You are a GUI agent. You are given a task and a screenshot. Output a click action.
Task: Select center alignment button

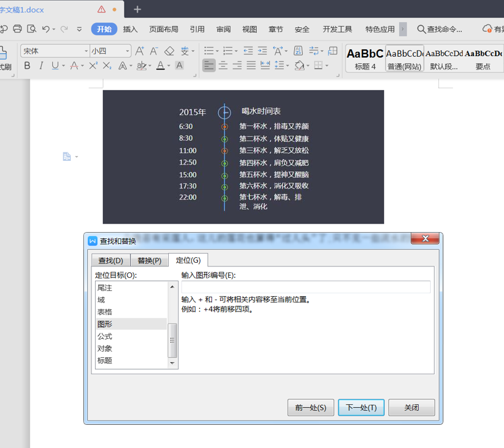pos(223,66)
